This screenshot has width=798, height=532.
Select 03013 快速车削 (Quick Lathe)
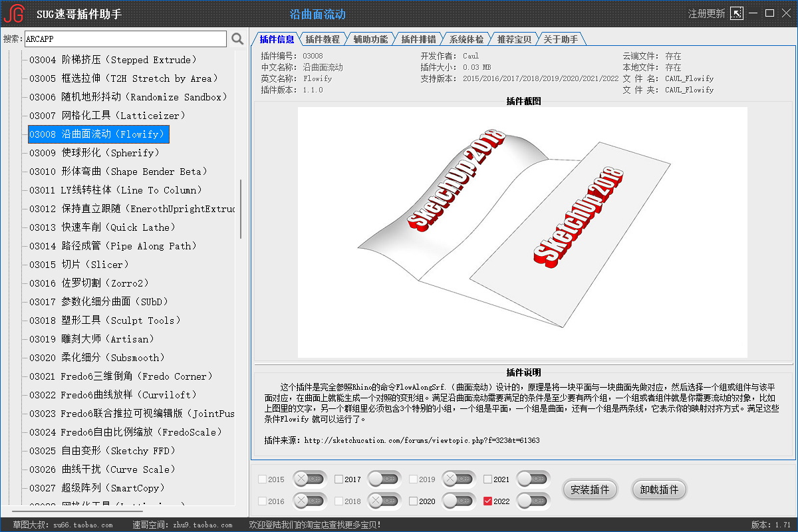(x=102, y=227)
